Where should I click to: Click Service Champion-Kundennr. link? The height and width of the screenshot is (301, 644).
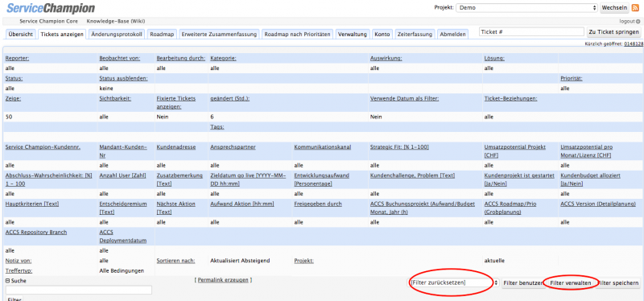click(43, 147)
